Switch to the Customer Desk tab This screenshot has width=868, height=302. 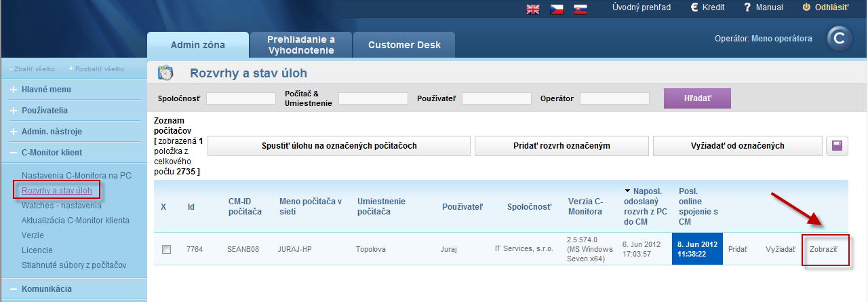click(x=404, y=45)
